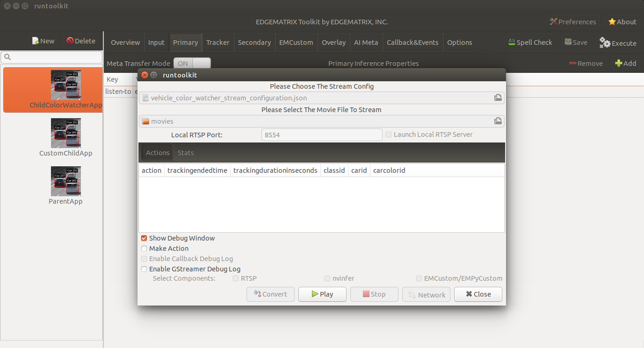
Task: Click the Save button
Action: pyautogui.click(x=576, y=43)
